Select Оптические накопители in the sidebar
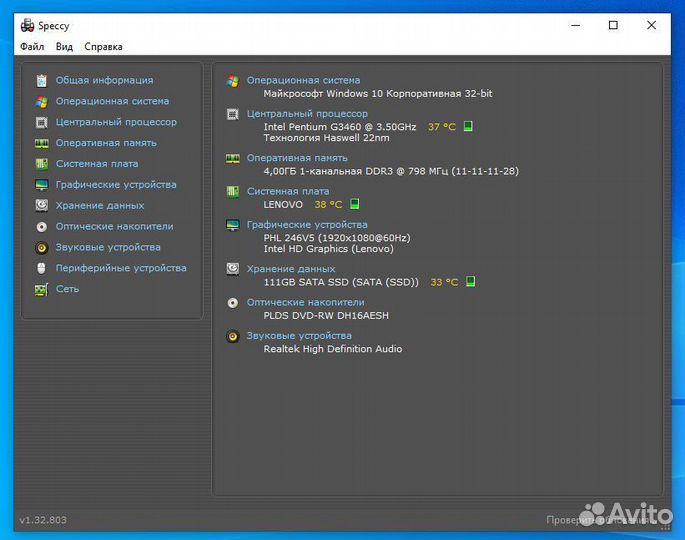This screenshot has height=540, width=685. pyautogui.click(x=114, y=226)
